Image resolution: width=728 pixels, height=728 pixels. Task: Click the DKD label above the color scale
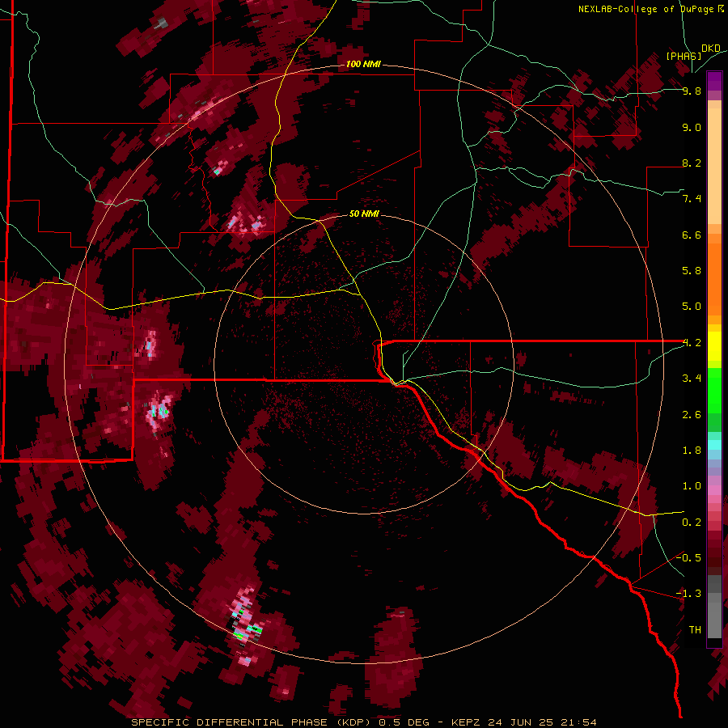pos(710,49)
